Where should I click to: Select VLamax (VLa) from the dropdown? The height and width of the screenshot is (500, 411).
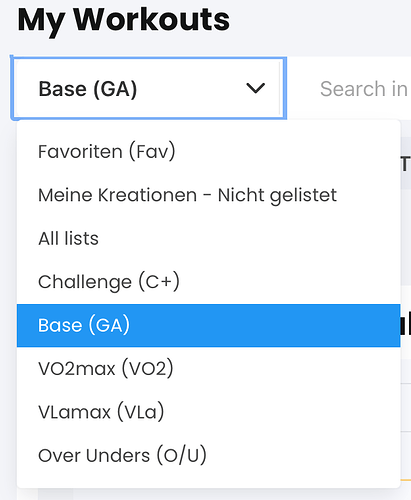(208, 412)
